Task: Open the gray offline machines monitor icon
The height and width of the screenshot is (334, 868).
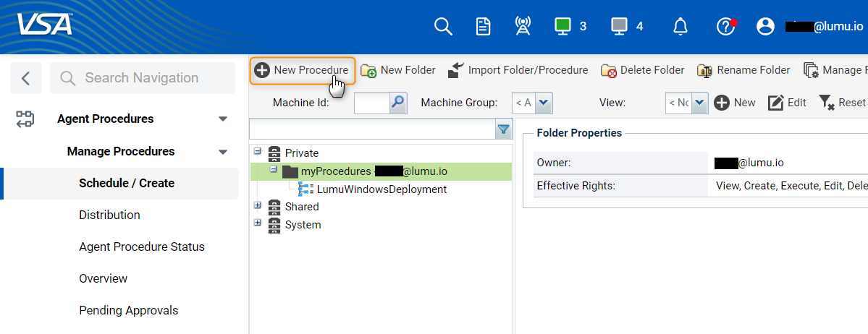Action: [x=619, y=26]
